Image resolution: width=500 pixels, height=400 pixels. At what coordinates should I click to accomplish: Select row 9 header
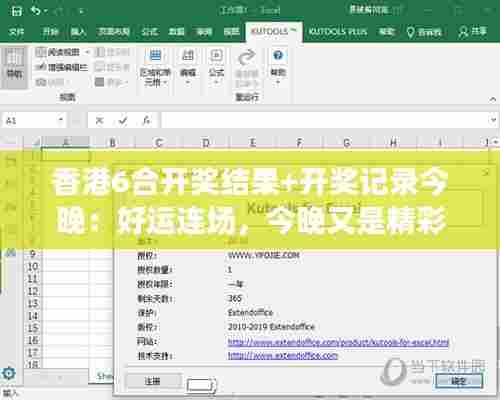pyautogui.click(x=33, y=254)
